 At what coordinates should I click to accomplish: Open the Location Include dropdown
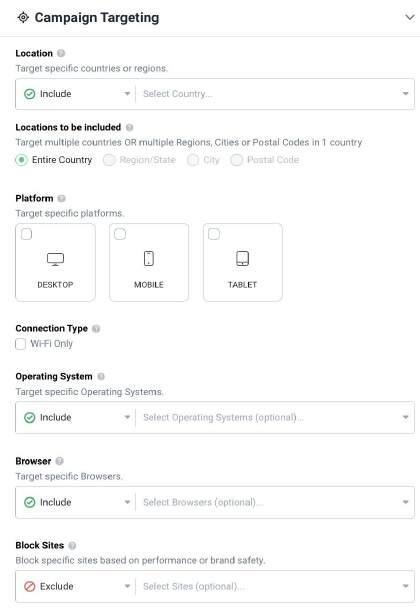[x=75, y=94]
